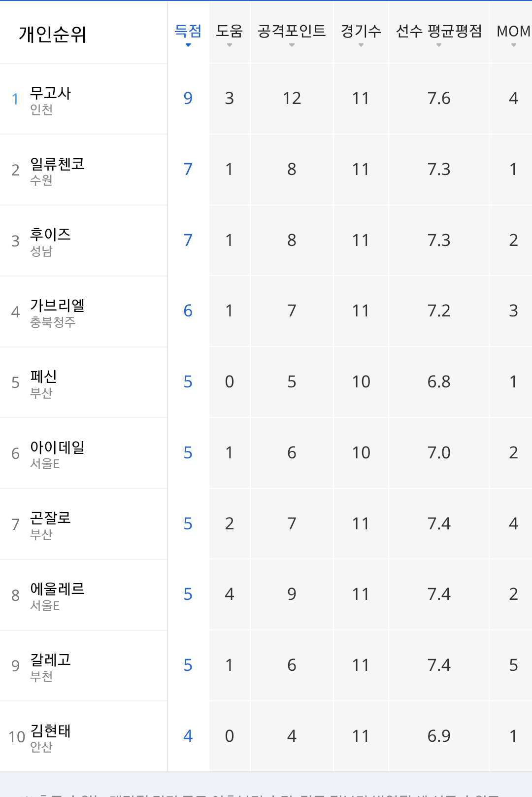The width and height of the screenshot is (532, 797).
Task: Select the 득점 header label
Action: pyautogui.click(x=188, y=31)
